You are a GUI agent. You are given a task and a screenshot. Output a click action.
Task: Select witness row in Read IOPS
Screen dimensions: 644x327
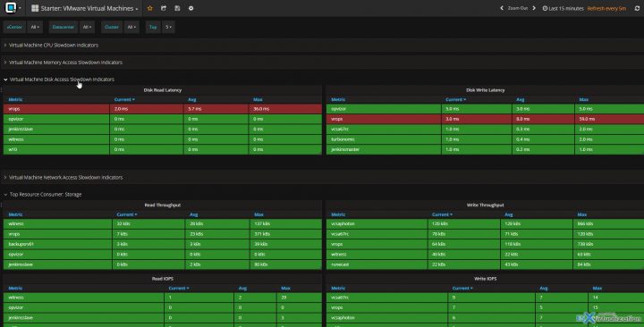(x=163, y=298)
